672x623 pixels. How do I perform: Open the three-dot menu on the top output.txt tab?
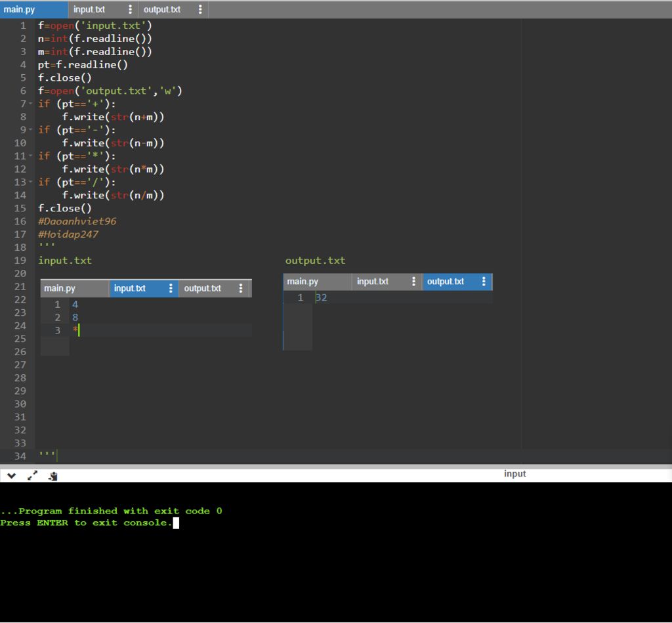(x=200, y=9)
